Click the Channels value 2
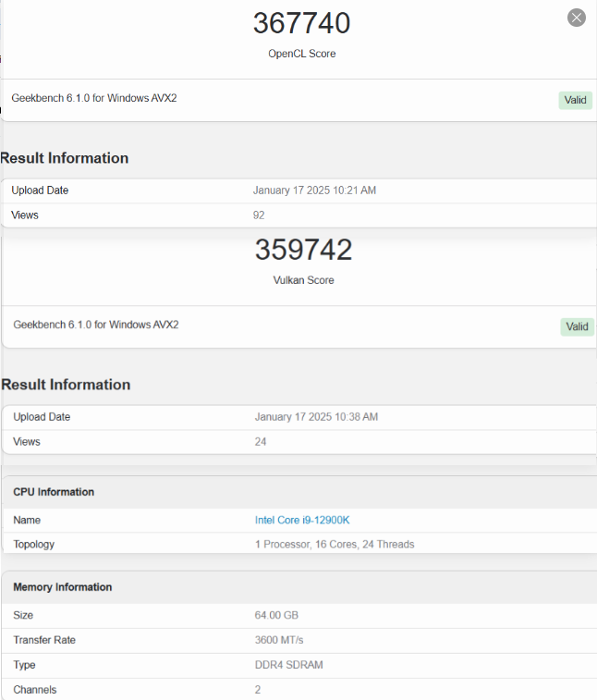This screenshot has width=597, height=700. [258, 690]
